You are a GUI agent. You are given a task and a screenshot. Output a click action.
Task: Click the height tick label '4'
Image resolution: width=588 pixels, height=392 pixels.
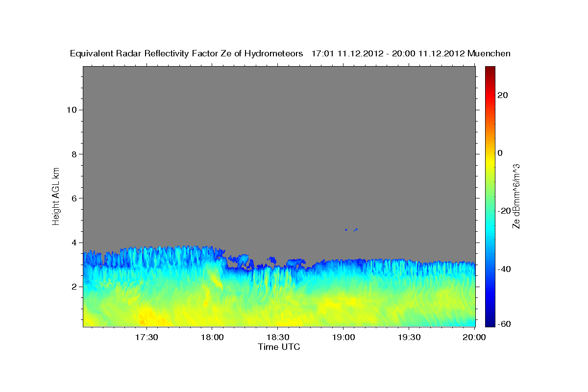(x=73, y=243)
